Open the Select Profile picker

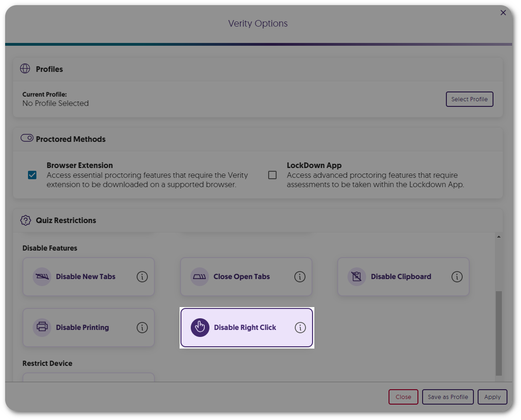(x=469, y=99)
